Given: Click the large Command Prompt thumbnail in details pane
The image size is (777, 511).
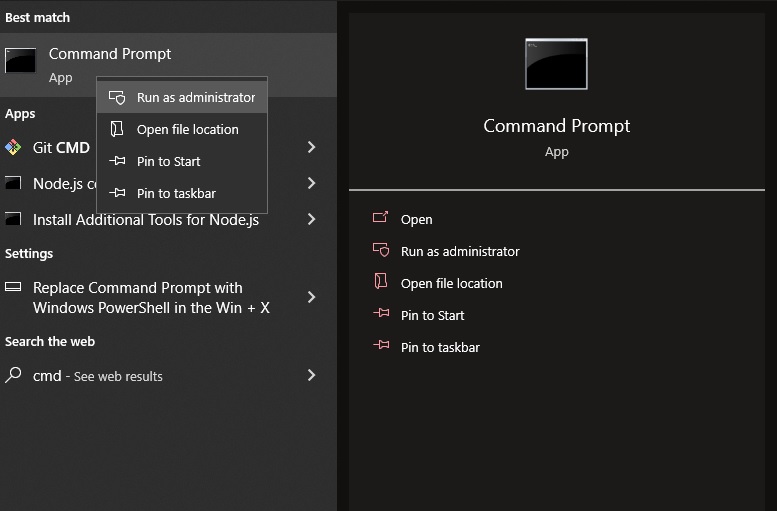Looking at the screenshot, I should pyautogui.click(x=556, y=64).
